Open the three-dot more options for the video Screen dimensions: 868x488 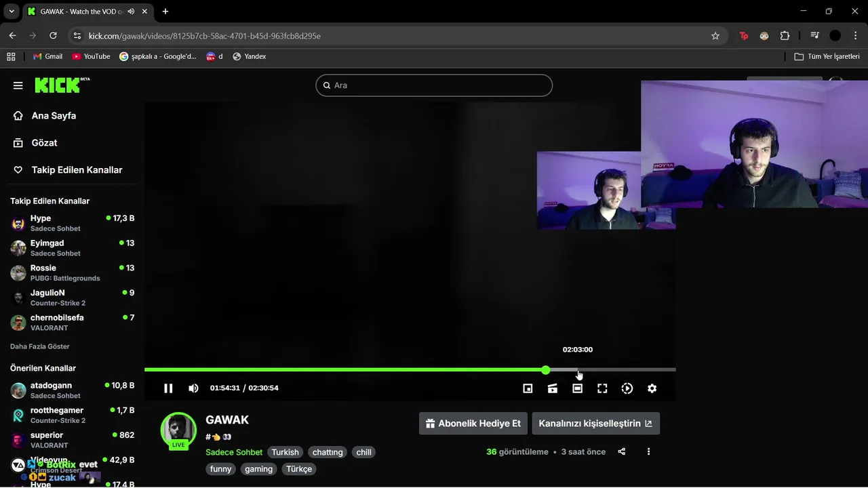648,451
